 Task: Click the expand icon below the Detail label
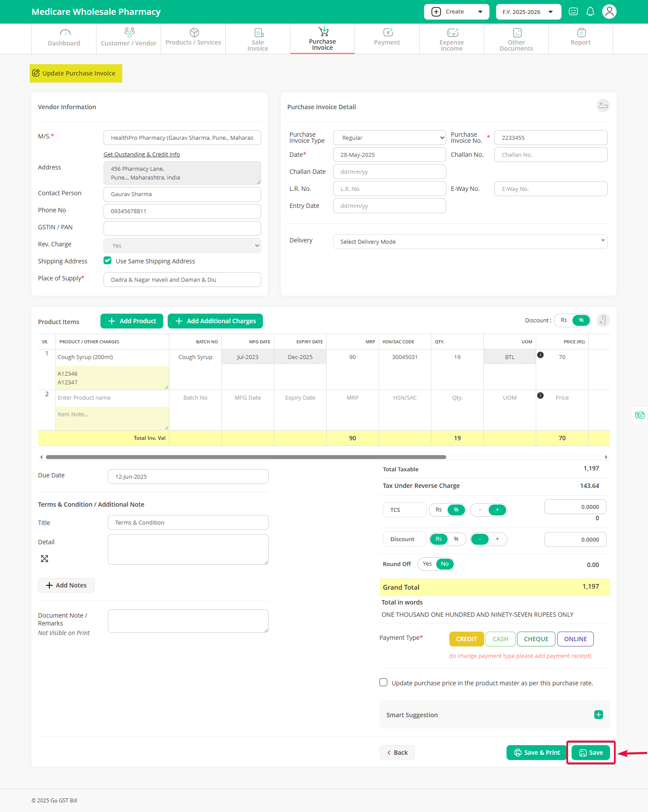[45, 559]
